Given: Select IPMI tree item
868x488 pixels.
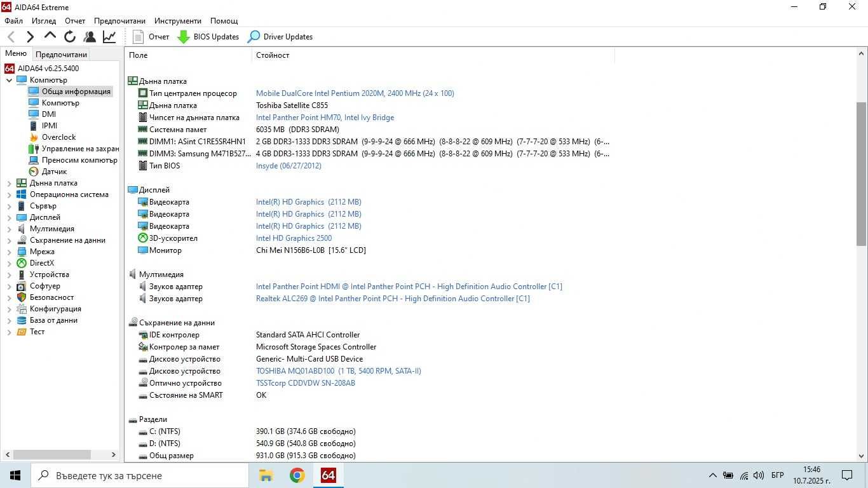Looking at the screenshot, I should click(x=50, y=126).
